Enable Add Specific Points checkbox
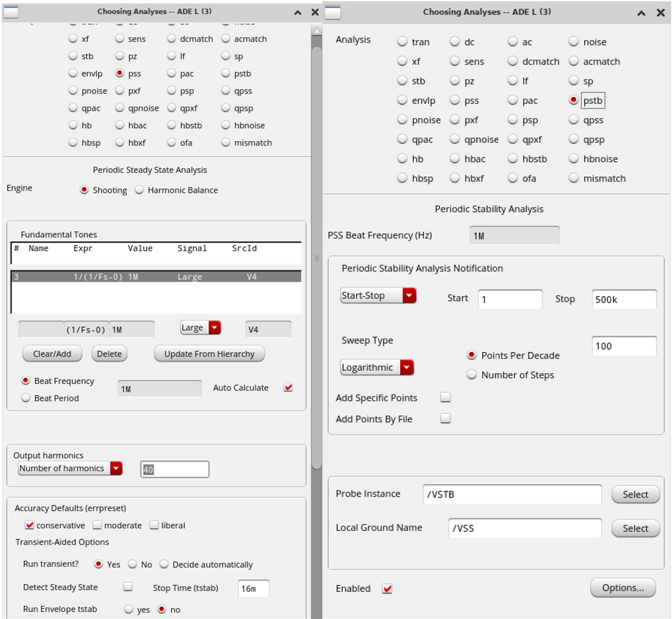 pyautogui.click(x=445, y=398)
